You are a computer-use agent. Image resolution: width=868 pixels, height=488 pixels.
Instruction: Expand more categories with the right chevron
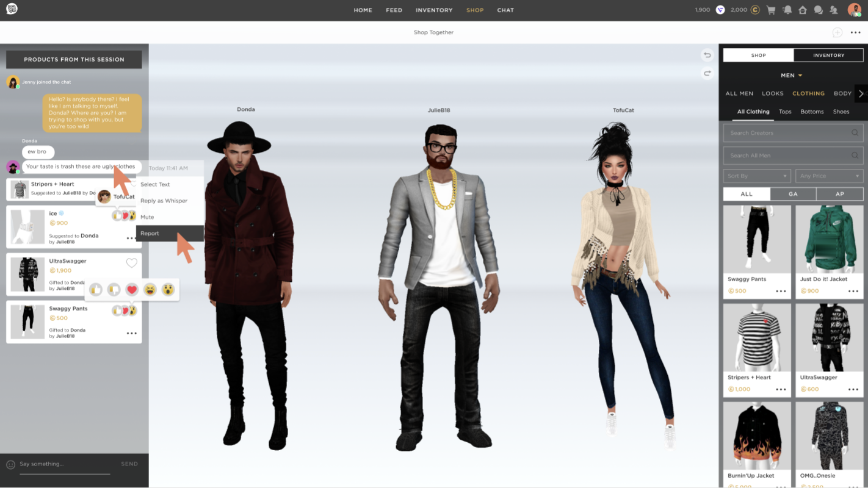[861, 93]
